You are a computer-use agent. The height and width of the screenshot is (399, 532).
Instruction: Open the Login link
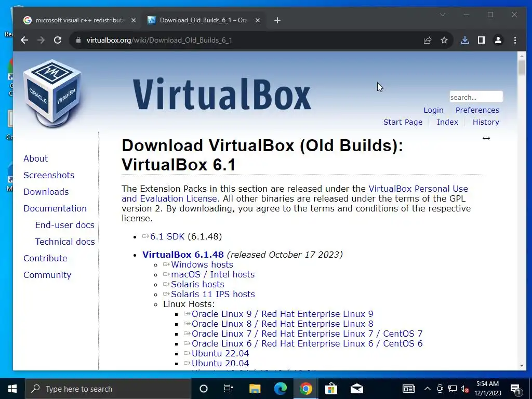pos(433,110)
